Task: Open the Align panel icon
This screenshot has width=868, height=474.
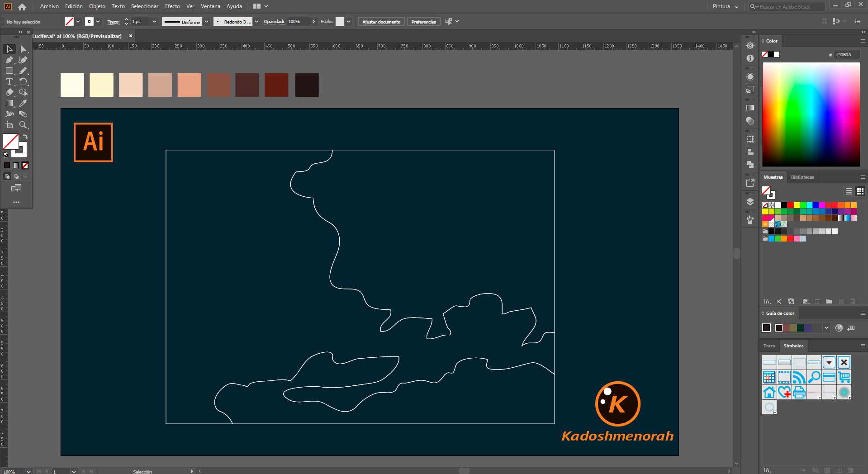Action: click(750, 152)
